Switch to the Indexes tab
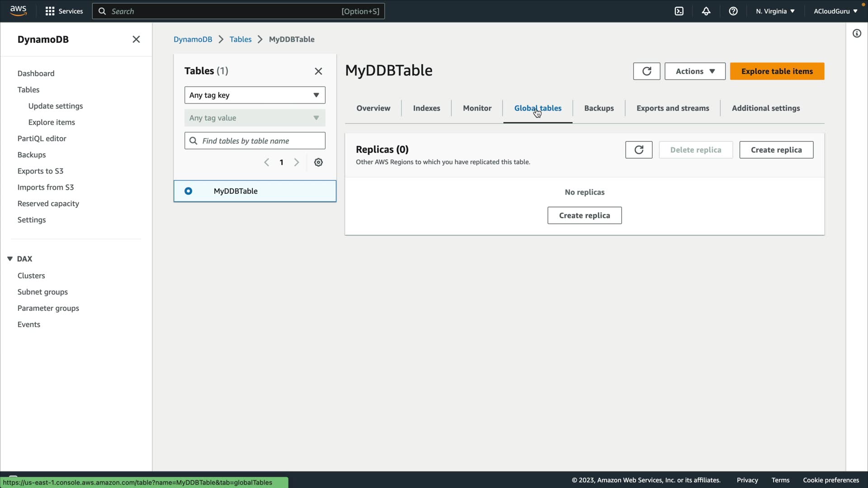Screen dimensions: 868x488 tap(426, 108)
